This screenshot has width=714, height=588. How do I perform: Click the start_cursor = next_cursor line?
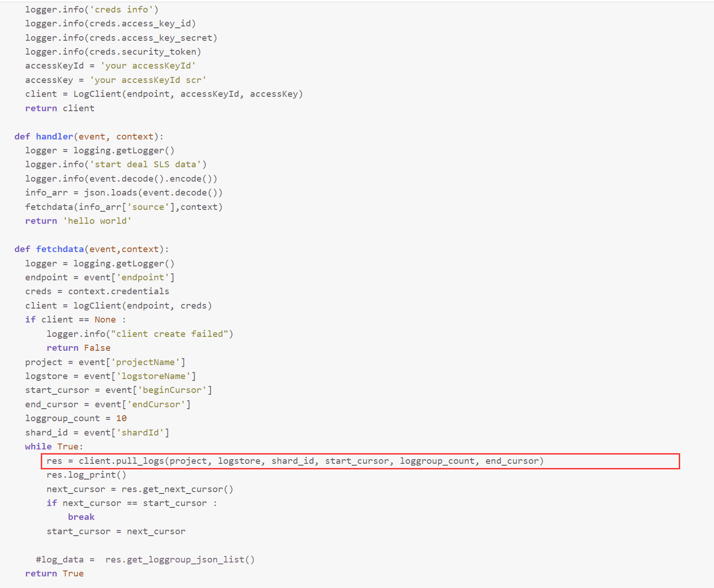coord(116,531)
